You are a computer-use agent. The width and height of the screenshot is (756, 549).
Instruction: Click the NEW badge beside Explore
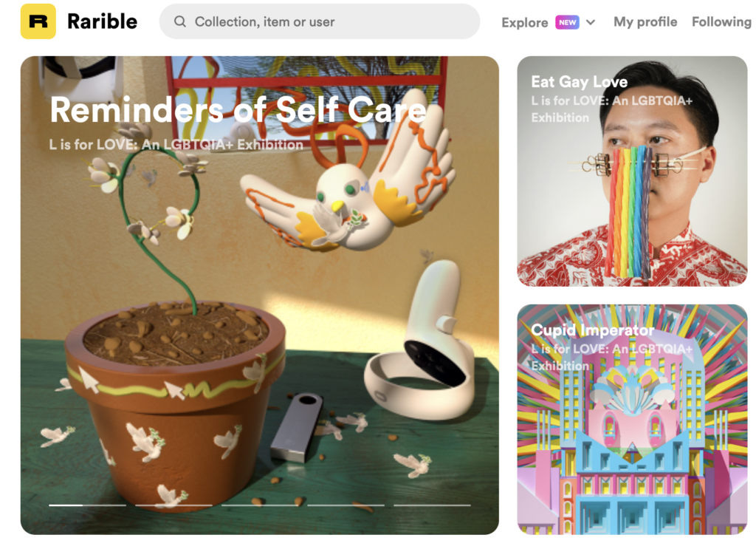(x=567, y=22)
